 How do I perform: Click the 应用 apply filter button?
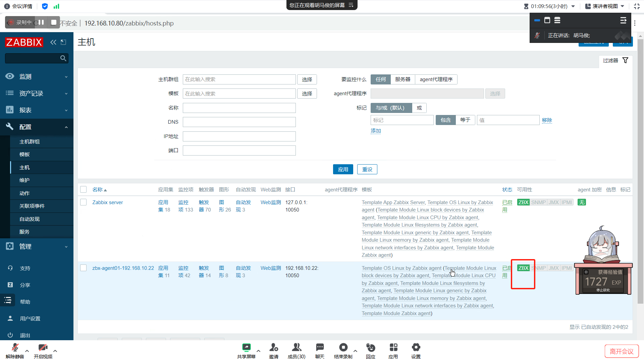(343, 169)
